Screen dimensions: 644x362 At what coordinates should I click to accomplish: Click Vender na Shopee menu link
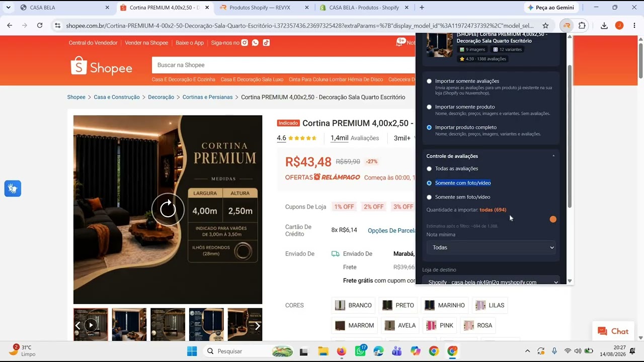coord(146,43)
